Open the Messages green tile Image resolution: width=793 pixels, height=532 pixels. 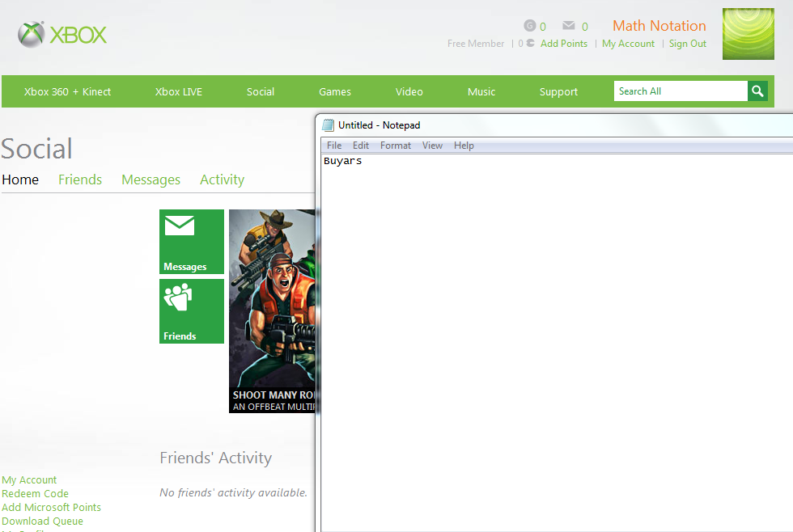tap(192, 242)
